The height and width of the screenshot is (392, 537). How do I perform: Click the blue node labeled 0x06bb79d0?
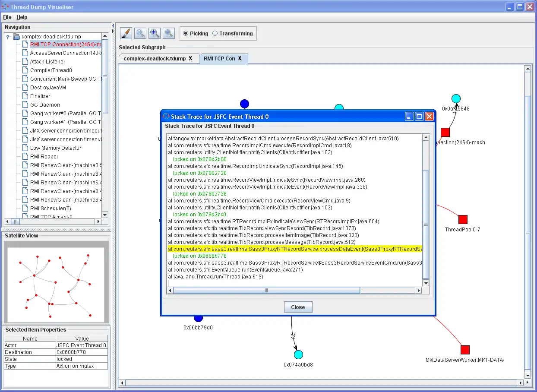pyautogui.click(x=198, y=319)
